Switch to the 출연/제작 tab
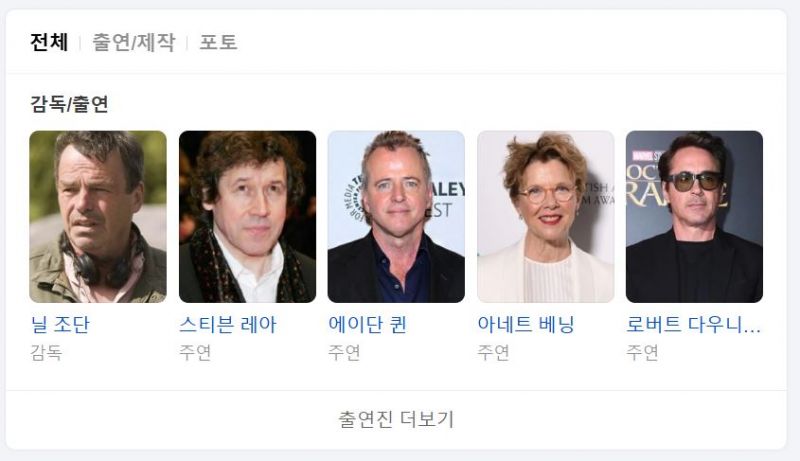The width and height of the screenshot is (800, 461). (134, 42)
